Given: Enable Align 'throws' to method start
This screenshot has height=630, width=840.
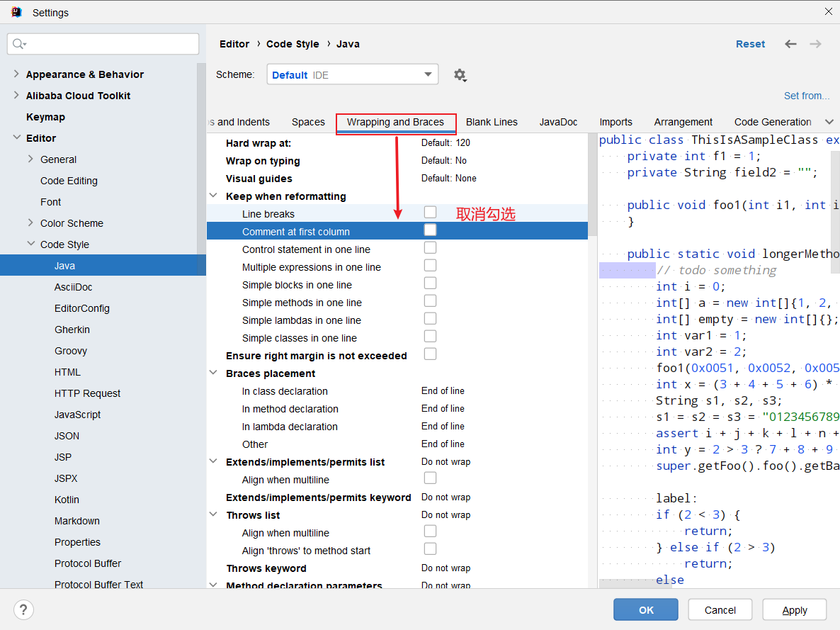Looking at the screenshot, I should [430, 549].
